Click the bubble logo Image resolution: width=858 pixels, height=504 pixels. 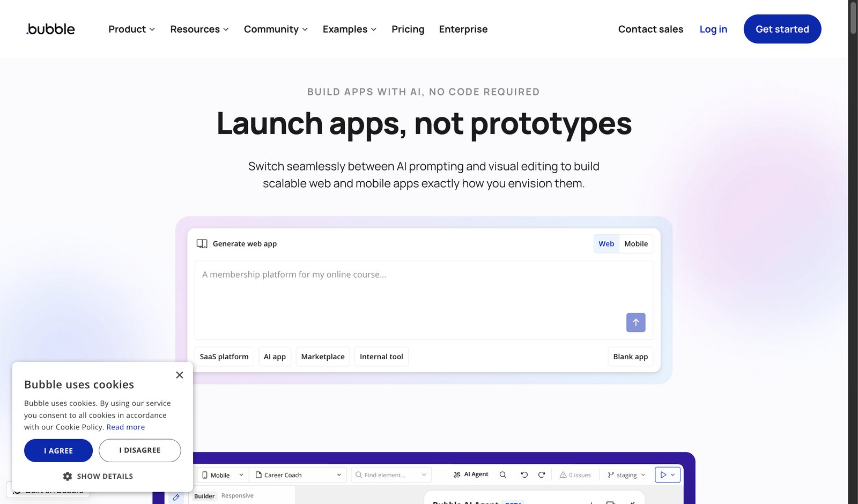pos(50,29)
